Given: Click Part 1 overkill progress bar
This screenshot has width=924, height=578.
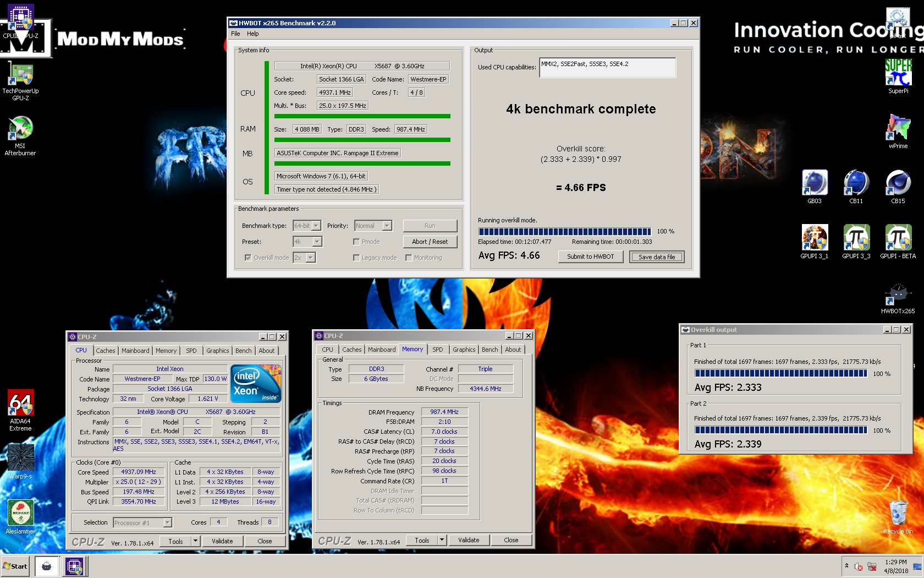Looking at the screenshot, I should click(x=781, y=374).
